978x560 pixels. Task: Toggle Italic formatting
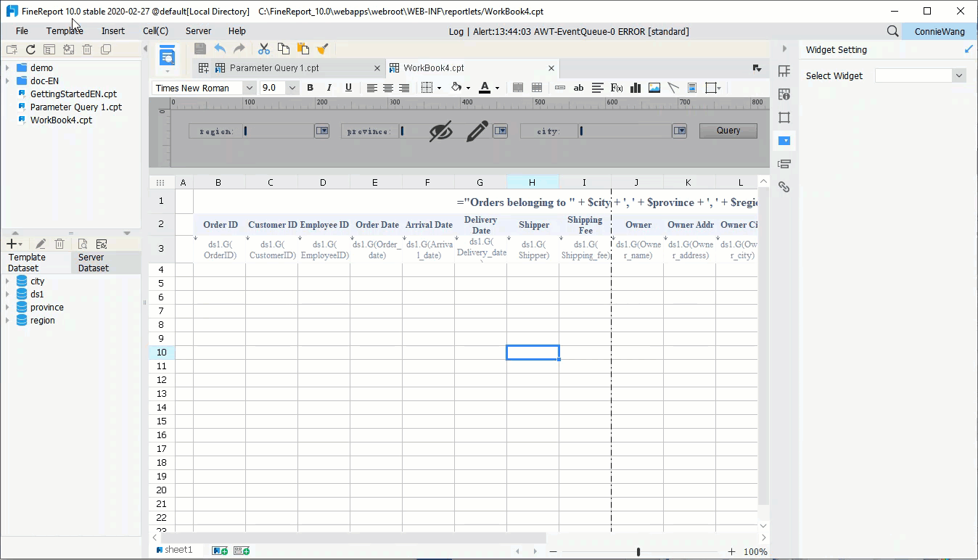tap(329, 88)
